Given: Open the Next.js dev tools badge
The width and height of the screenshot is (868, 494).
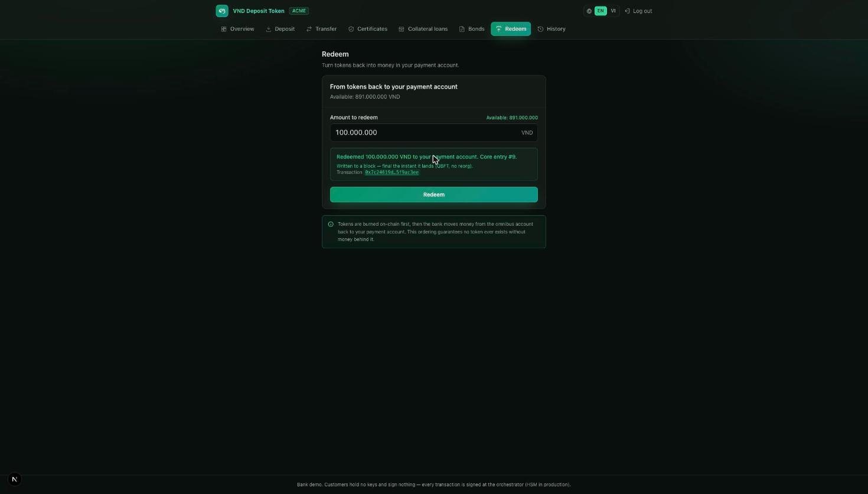Looking at the screenshot, I should coord(15,479).
